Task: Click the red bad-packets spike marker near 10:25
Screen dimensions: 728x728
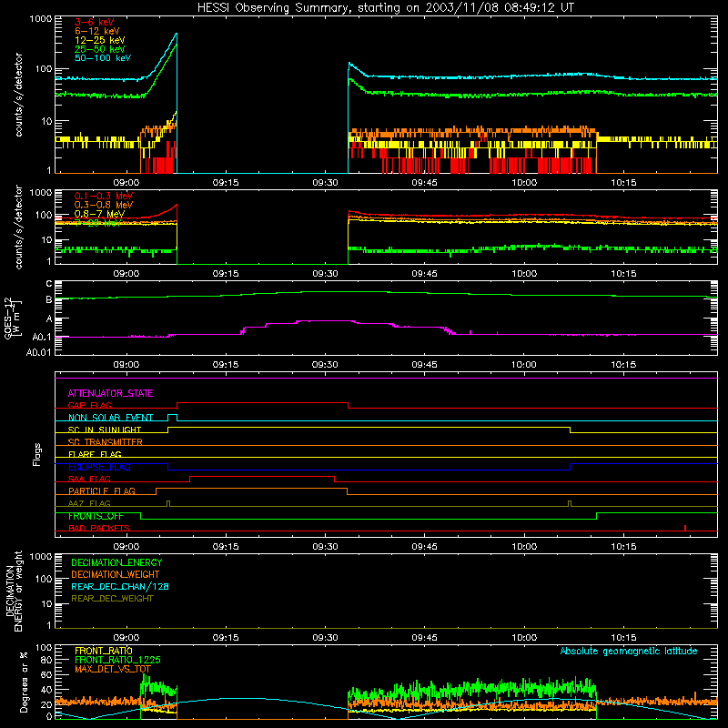Action: (x=685, y=528)
